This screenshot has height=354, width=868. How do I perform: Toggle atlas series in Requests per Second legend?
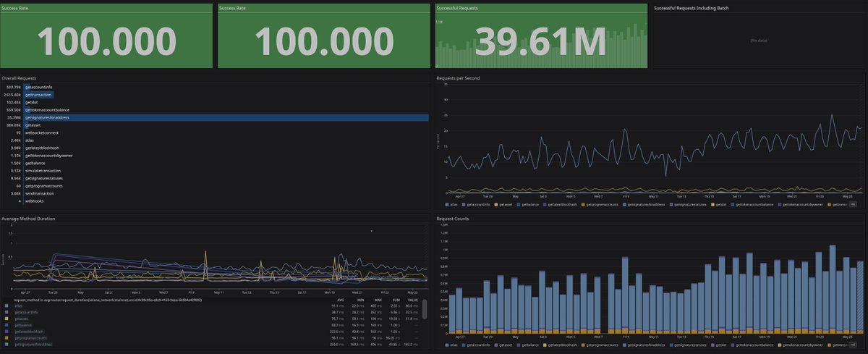(x=452, y=204)
